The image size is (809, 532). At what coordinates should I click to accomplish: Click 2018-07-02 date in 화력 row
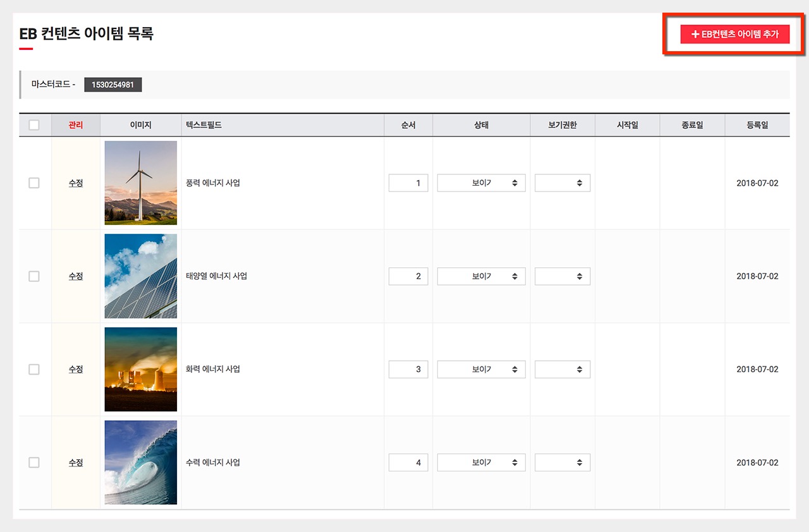click(757, 369)
